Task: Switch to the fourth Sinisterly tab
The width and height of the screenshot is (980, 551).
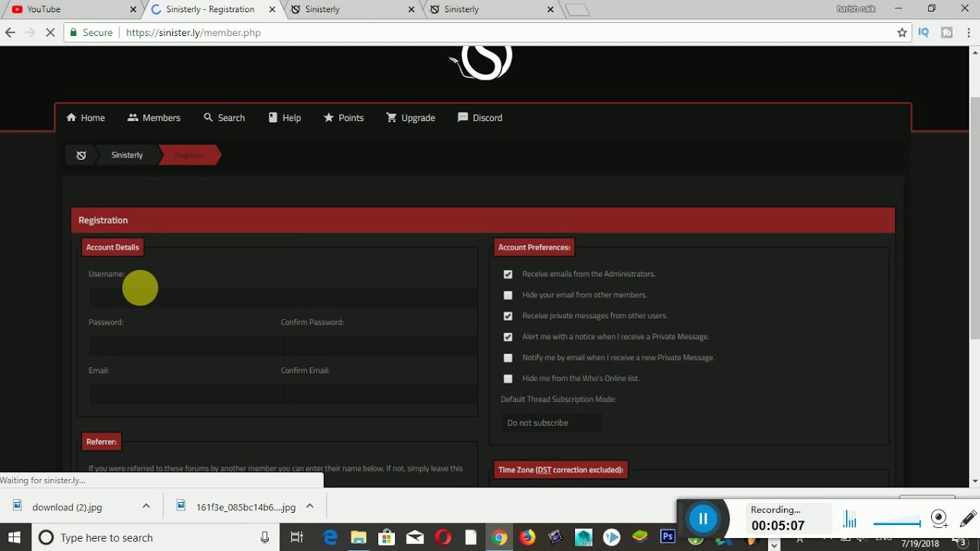Action: pyautogui.click(x=490, y=10)
